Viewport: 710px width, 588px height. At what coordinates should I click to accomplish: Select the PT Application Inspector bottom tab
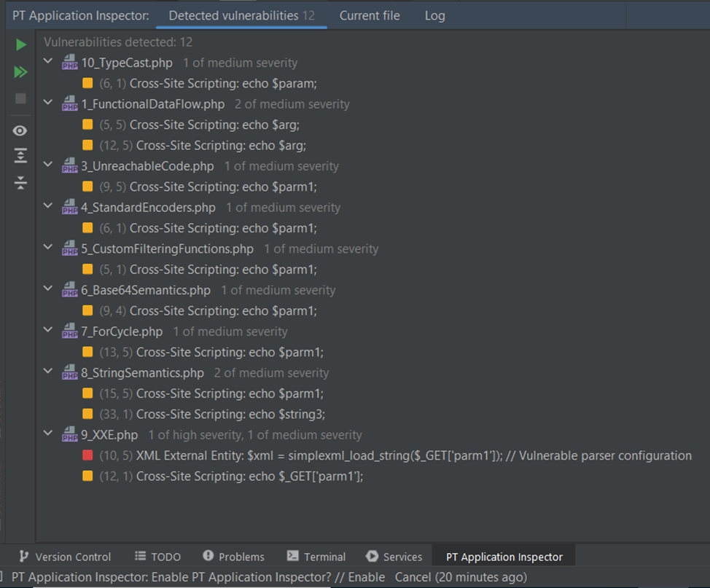point(504,557)
